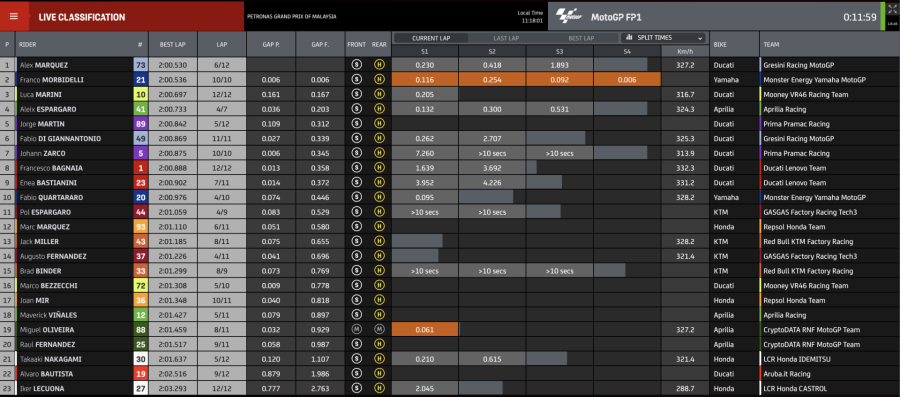Click Morbidelli's rear hard tyre icon
The image size is (900, 397).
[x=379, y=80]
